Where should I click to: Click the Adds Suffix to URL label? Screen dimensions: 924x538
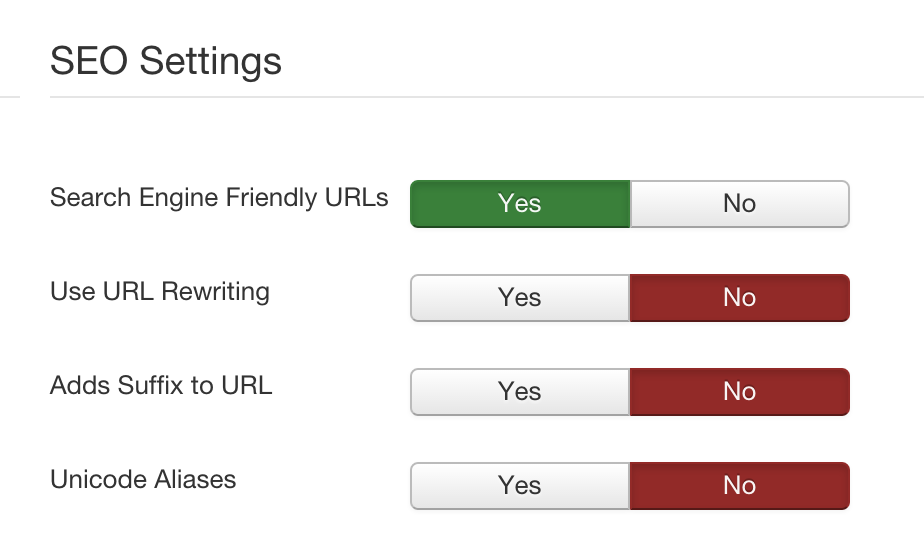161,385
